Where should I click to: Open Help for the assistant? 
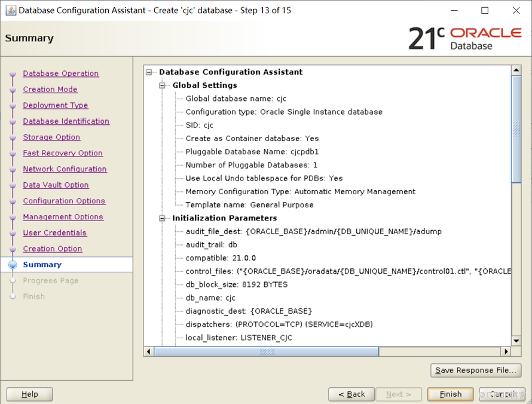pos(29,394)
